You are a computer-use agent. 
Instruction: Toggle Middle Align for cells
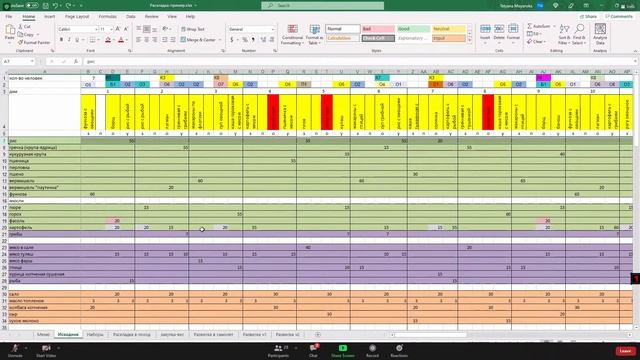pyautogui.click(x=147, y=29)
